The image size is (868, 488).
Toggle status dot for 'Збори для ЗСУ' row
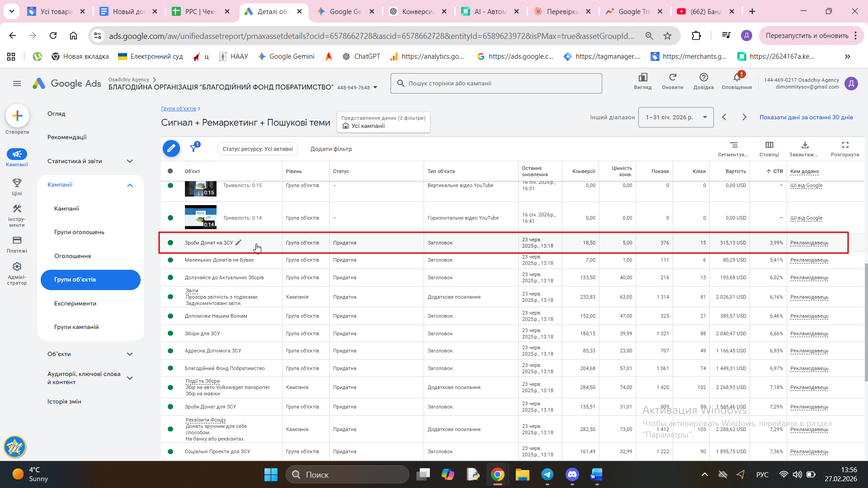170,333
